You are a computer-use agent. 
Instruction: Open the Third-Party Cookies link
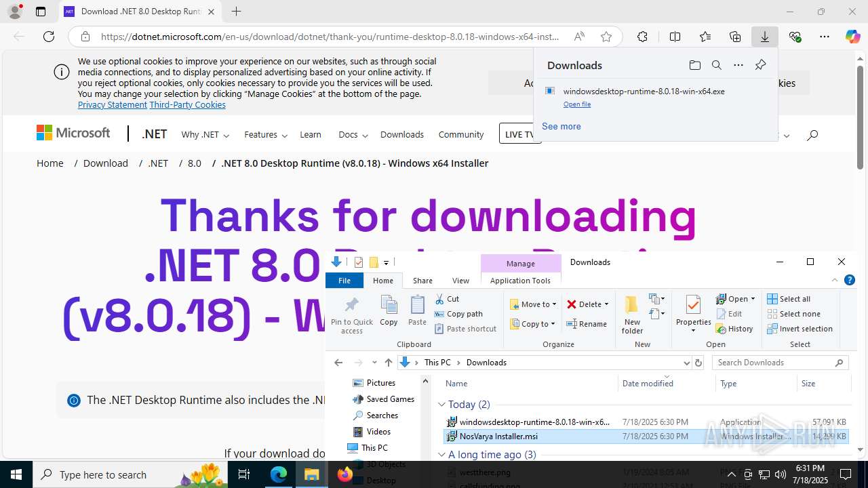coord(188,105)
